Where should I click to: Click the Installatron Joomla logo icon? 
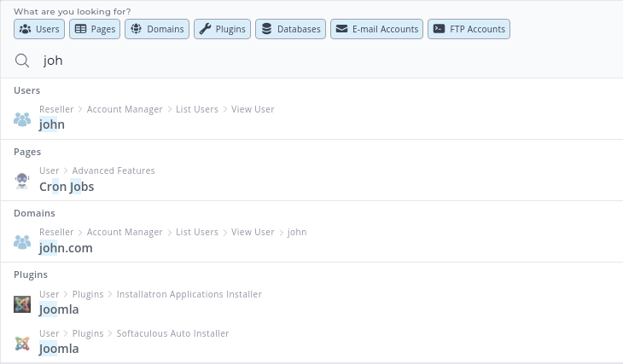click(22, 304)
